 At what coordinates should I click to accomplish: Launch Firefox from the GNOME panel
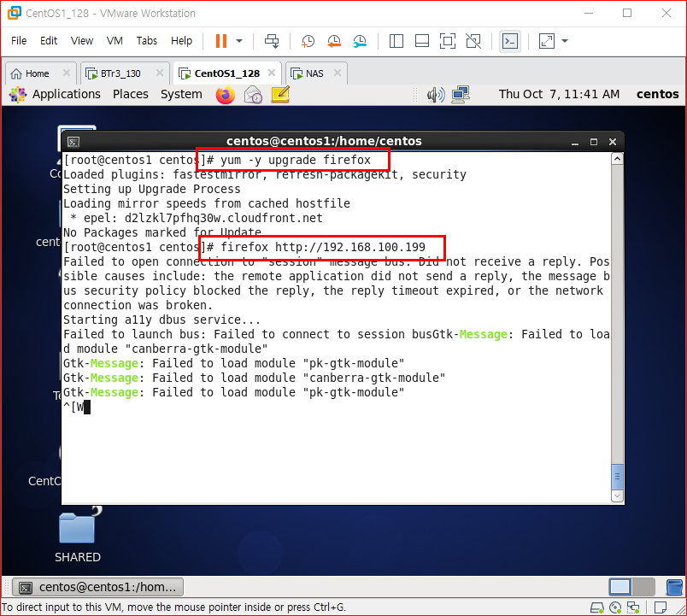point(226,95)
